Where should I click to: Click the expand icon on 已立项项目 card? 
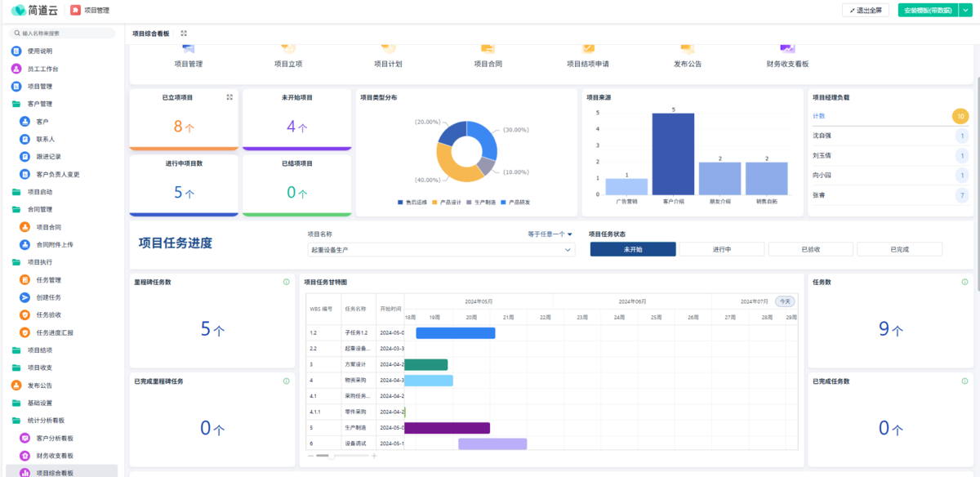click(229, 97)
